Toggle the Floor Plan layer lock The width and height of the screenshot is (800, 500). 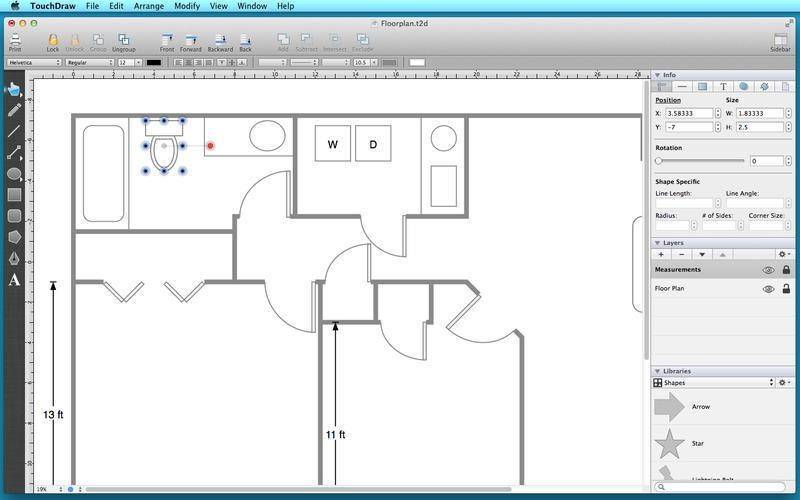pyautogui.click(x=786, y=288)
